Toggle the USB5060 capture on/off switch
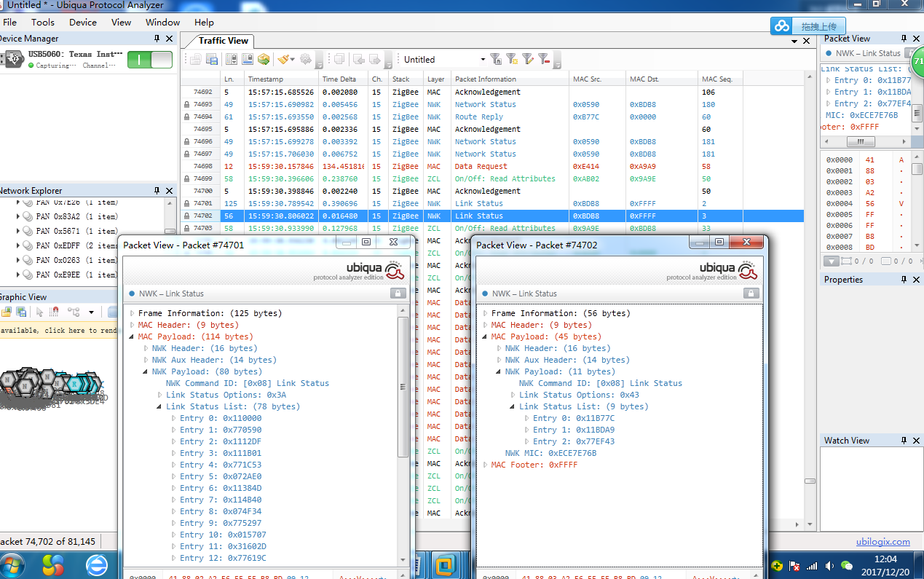The image size is (924, 579). point(150,60)
